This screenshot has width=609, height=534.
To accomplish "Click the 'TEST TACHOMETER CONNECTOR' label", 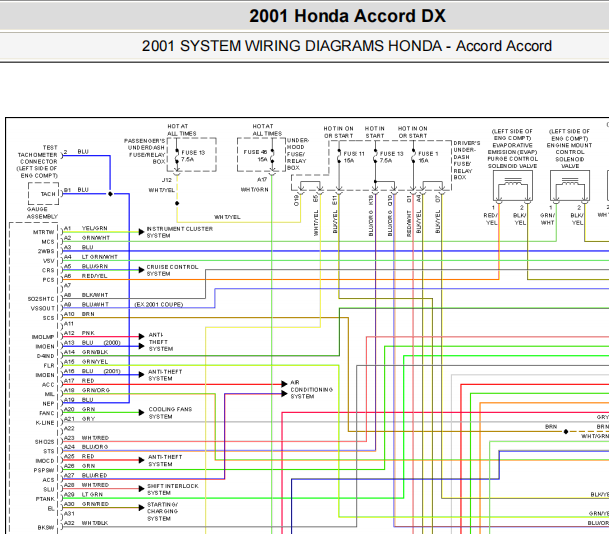I will coord(38,162).
